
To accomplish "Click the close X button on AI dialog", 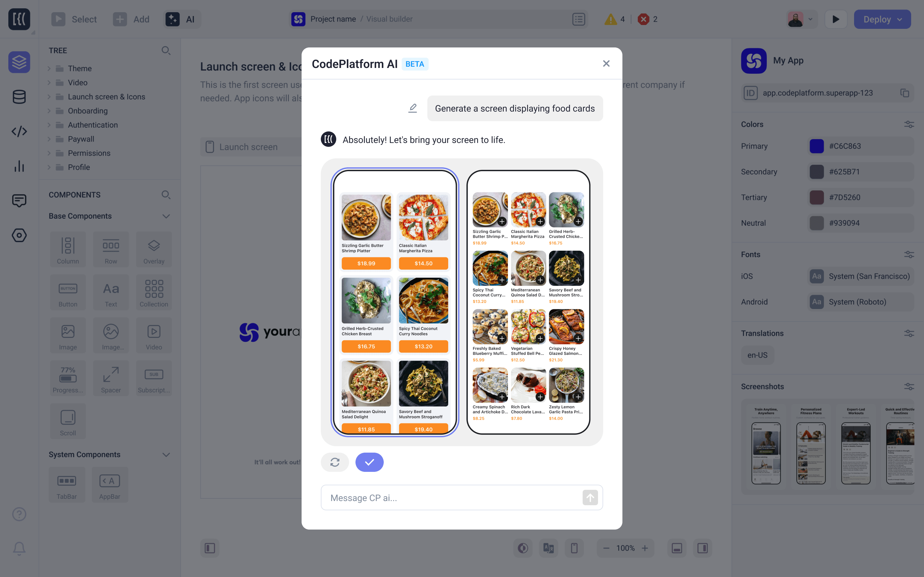I will coord(606,63).
